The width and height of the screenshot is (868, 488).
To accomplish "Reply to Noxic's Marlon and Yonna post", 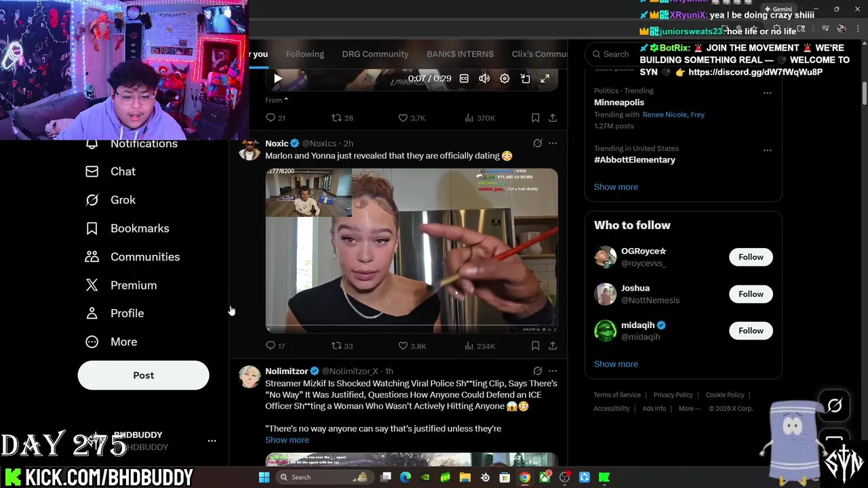I will click(275, 346).
